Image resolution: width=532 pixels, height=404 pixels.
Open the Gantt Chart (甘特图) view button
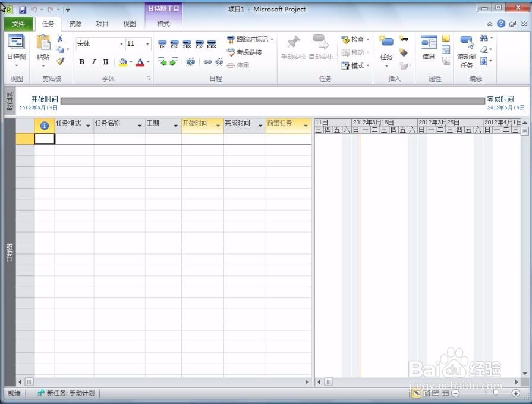tap(16, 49)
